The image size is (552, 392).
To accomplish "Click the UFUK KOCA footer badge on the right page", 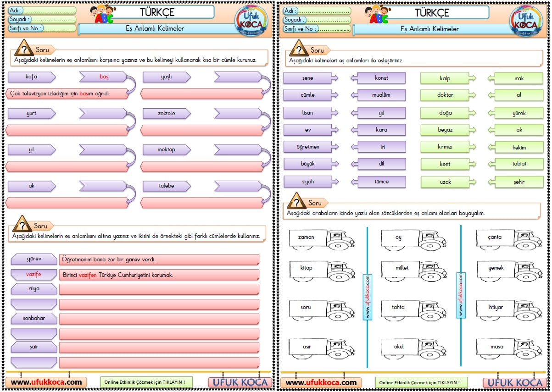I will click(x=515, y=383).
